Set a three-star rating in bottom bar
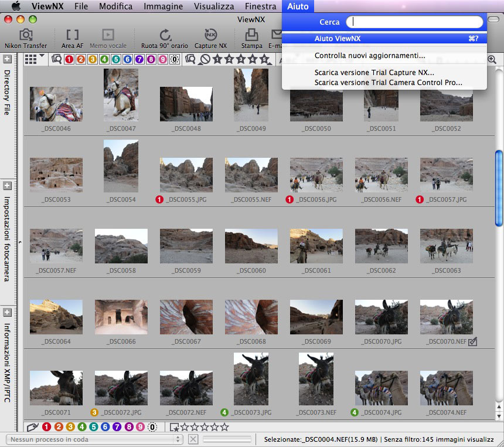 tap(205, 427)
